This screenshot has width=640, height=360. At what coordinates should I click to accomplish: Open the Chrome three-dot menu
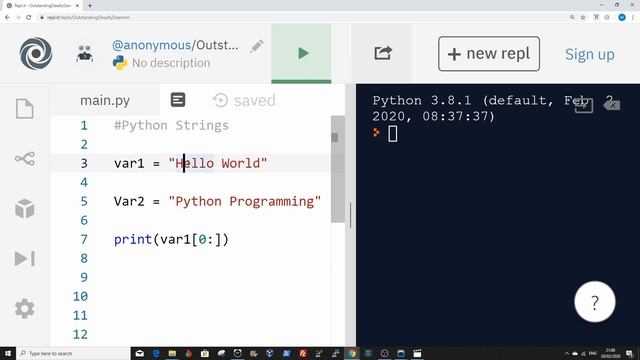[x=633, y=17]
